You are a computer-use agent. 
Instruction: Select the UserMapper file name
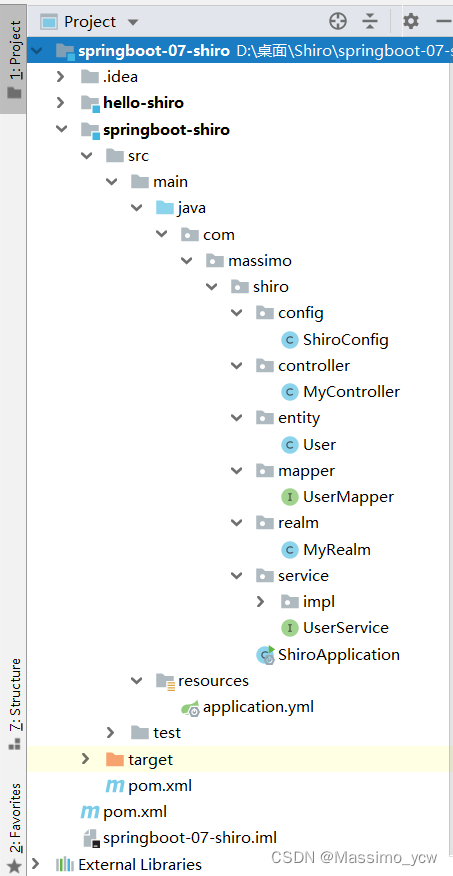349,497
